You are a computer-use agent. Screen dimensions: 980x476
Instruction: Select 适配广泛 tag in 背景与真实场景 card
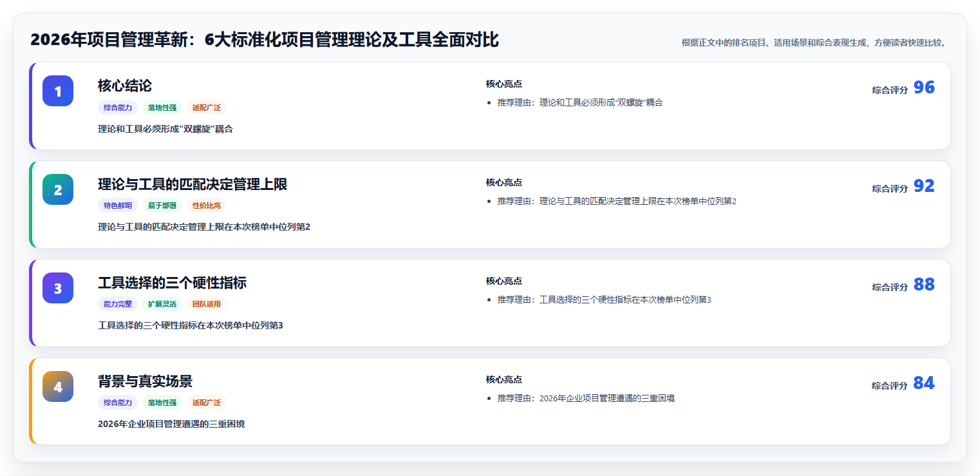coord(207,403)
